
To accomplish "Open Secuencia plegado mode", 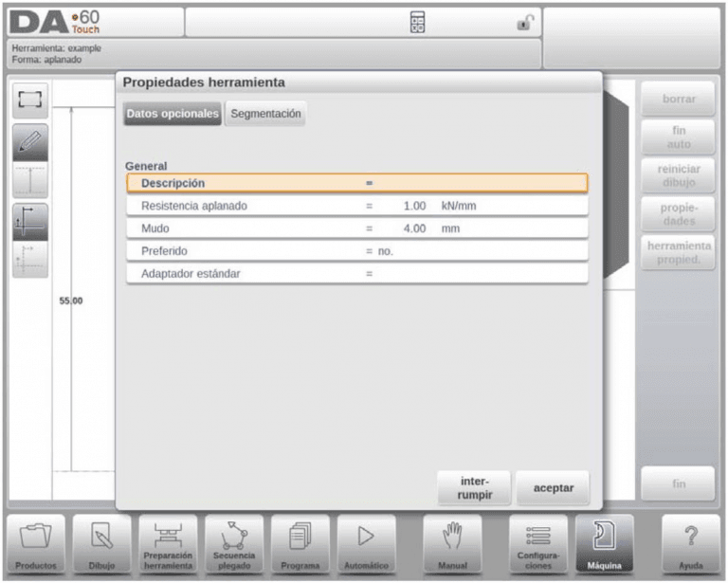I will (234, 544).
